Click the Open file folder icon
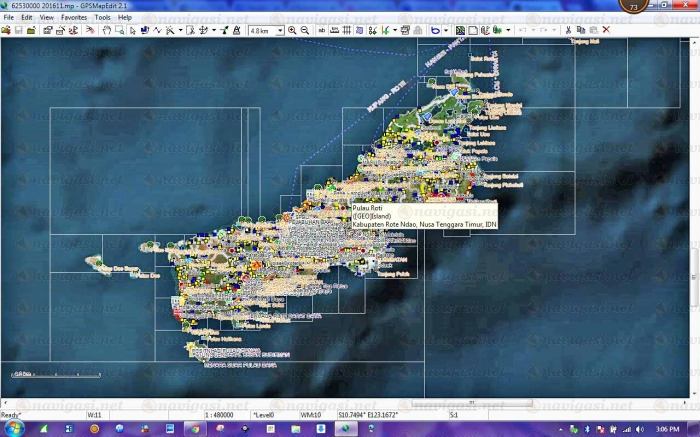Image resolution: width=700 pixels, height=437 pixels. click(6, 30)
